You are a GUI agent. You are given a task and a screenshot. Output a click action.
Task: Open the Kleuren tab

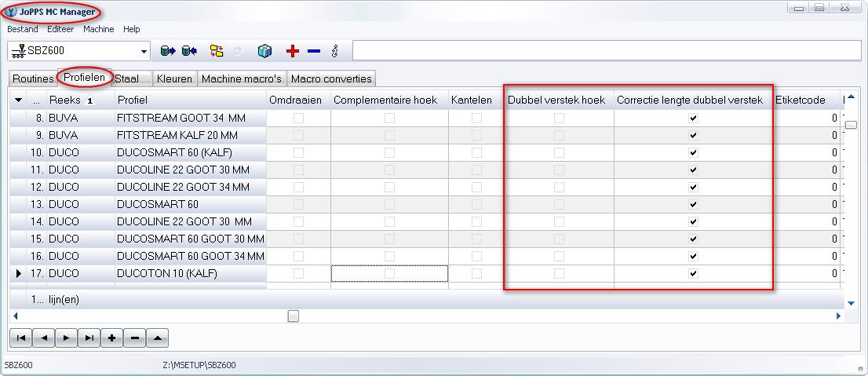[174, 78]
